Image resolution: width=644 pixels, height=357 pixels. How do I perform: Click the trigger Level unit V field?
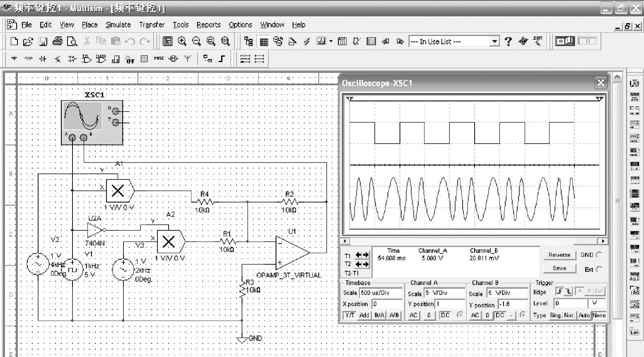596,303
